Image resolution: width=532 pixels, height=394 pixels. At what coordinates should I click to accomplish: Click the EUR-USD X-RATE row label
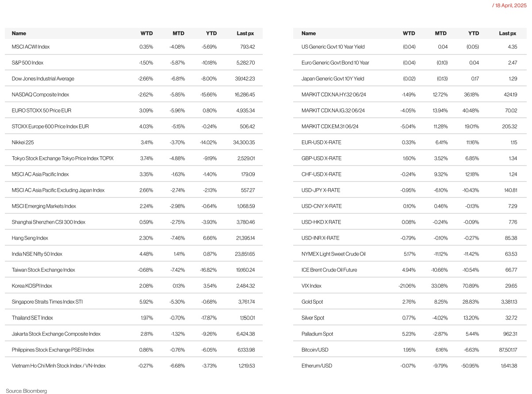pyautogui.click(x=321, y=143)
